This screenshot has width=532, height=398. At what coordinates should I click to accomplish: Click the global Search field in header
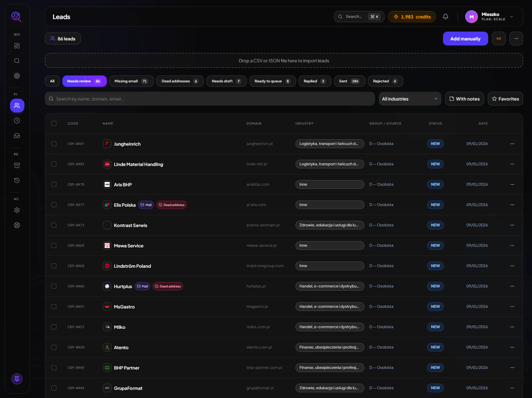[x=359, y=17]
